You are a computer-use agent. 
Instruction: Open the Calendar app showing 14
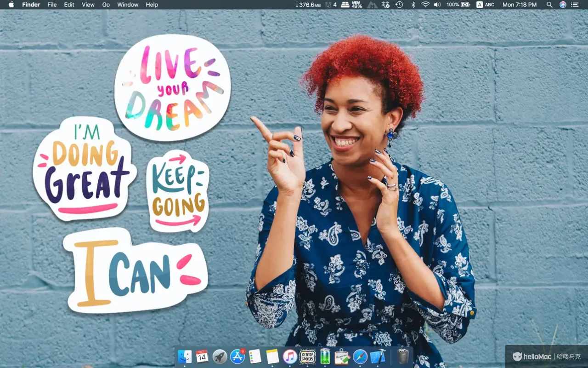coord(202,356)
